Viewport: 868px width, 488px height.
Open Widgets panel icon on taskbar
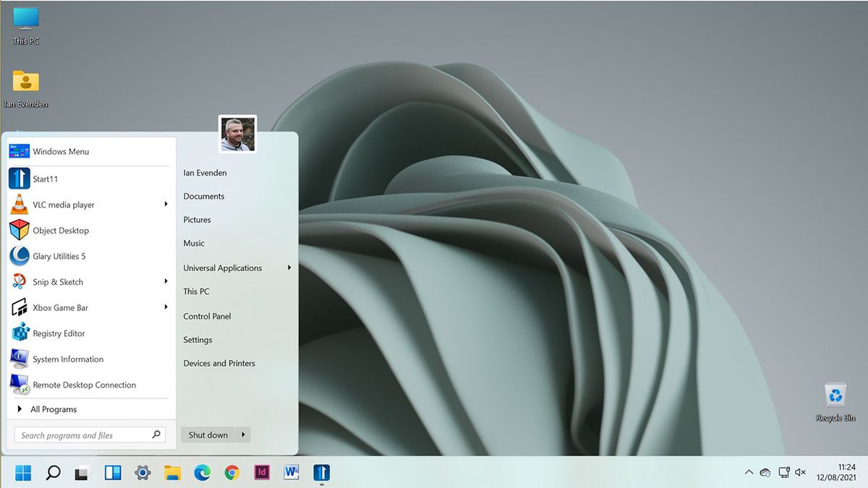point(113,473)
